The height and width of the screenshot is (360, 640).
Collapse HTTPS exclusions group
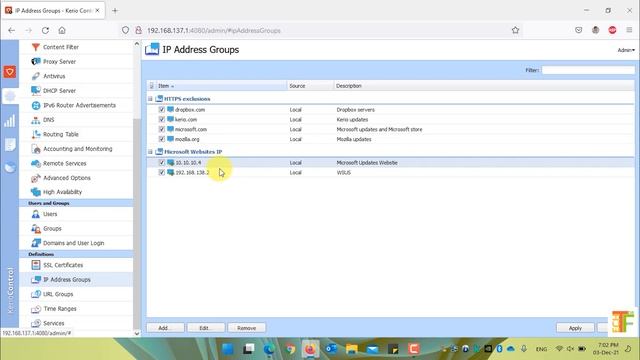point(150,99)
